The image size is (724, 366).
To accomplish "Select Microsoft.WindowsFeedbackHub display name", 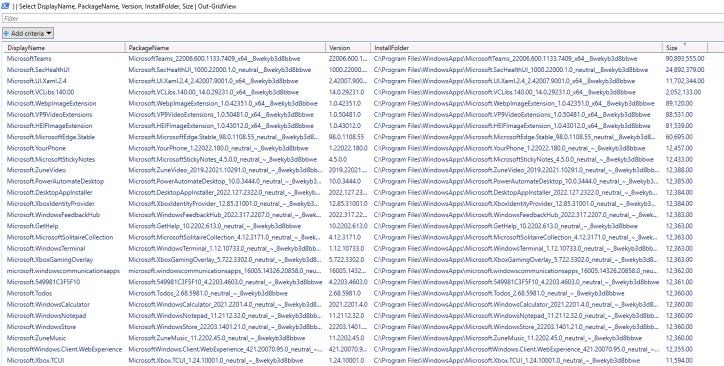I will coord(53,215).
